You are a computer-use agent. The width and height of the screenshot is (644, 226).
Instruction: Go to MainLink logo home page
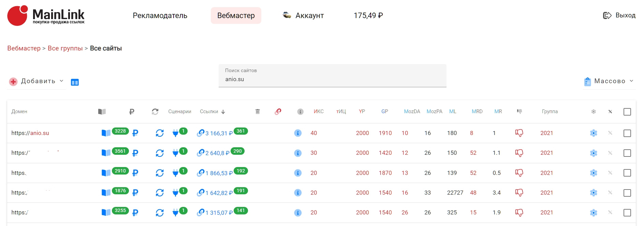pyautogui.click(x=46, y=16)
